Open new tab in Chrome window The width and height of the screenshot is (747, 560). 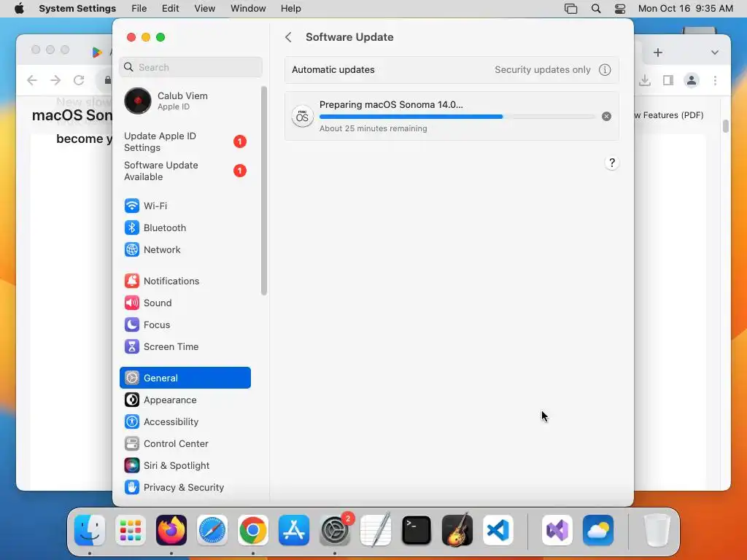click(x=658, y=52)
